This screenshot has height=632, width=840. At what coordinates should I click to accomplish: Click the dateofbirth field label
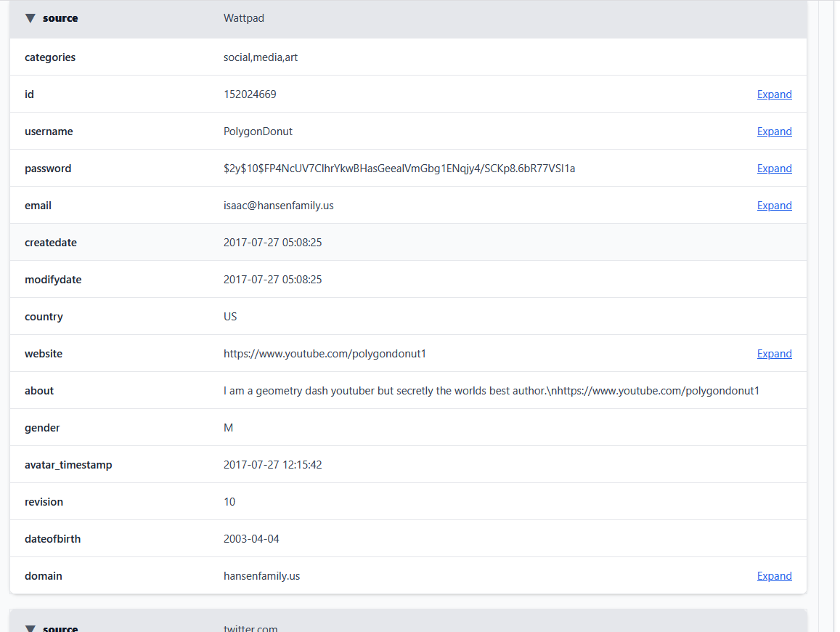click(x=52, y=539)
